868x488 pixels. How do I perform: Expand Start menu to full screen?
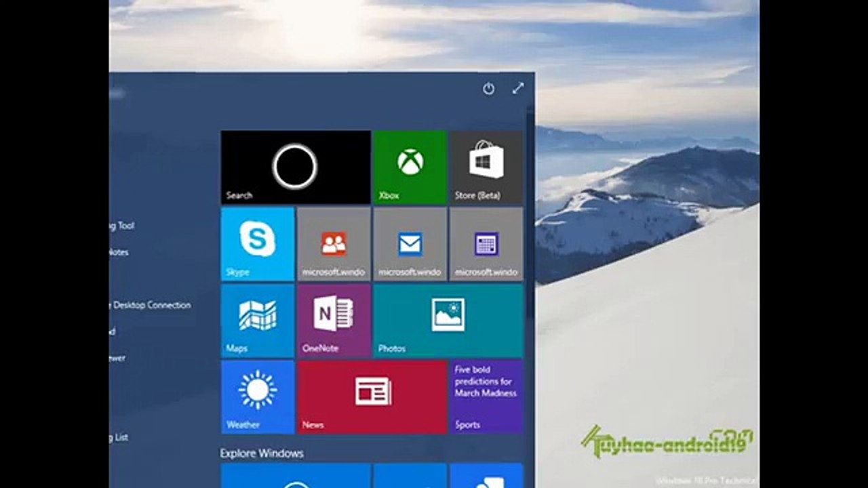point(518,88)
